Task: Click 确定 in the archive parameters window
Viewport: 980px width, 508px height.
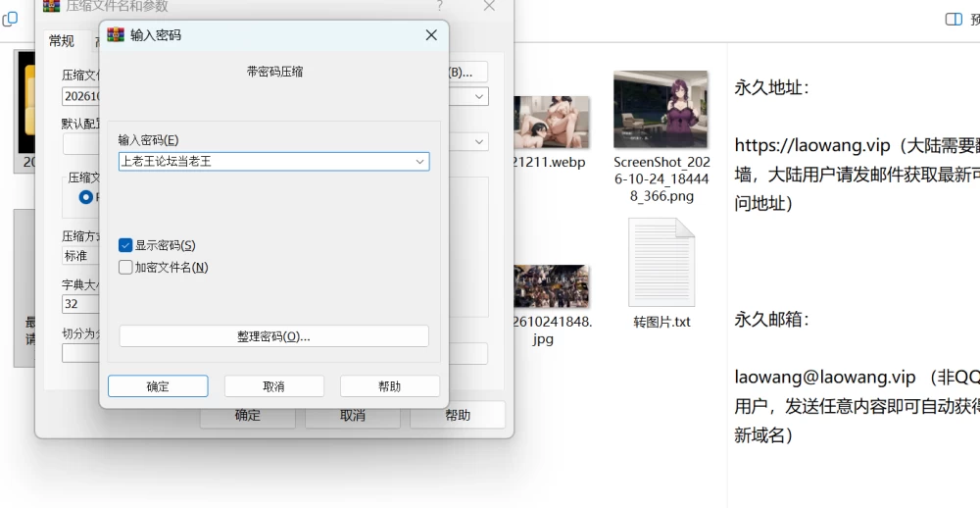Action: point(248,416)
